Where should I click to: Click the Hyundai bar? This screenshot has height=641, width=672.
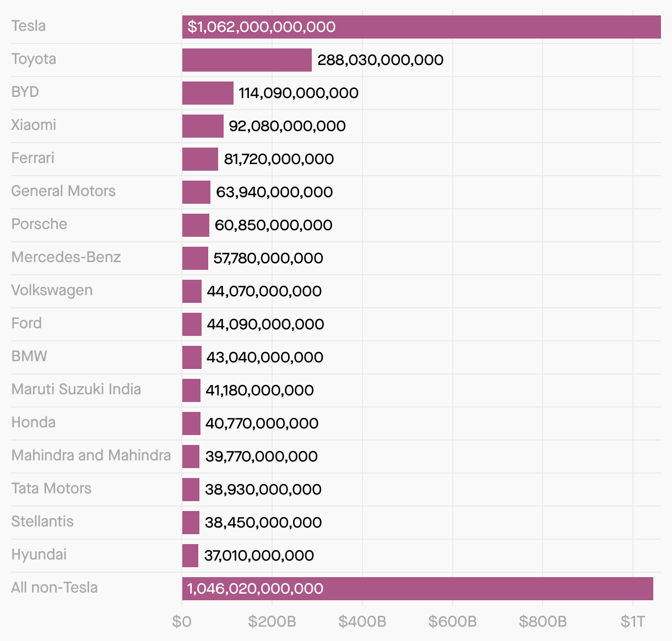[190, 556]
